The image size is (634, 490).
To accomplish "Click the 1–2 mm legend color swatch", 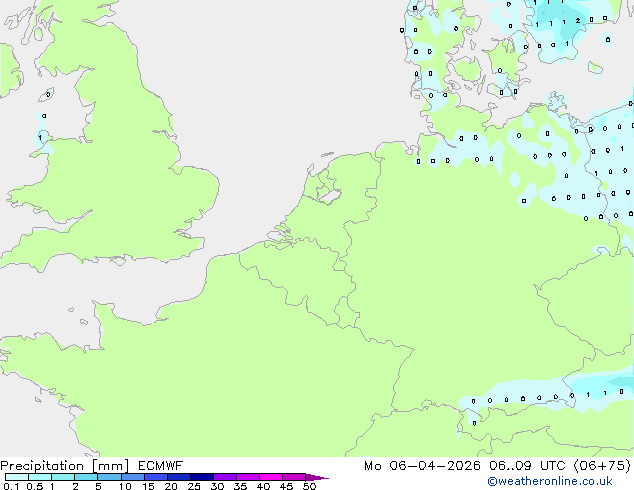I will 63,477.
